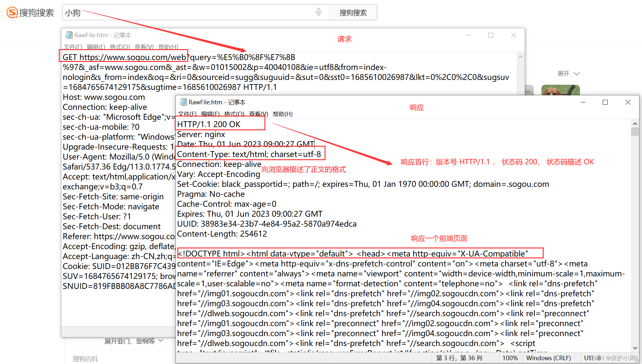Click the back Notepad window title icon
This screenshot has width=642, height=364.
69,35
